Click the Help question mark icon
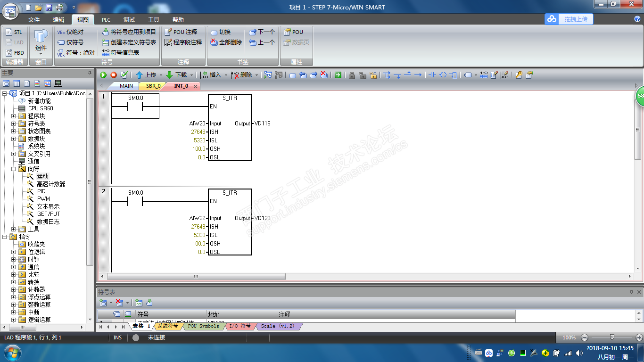644x362 pixels. pyautogui.click(x=637, y=19)
